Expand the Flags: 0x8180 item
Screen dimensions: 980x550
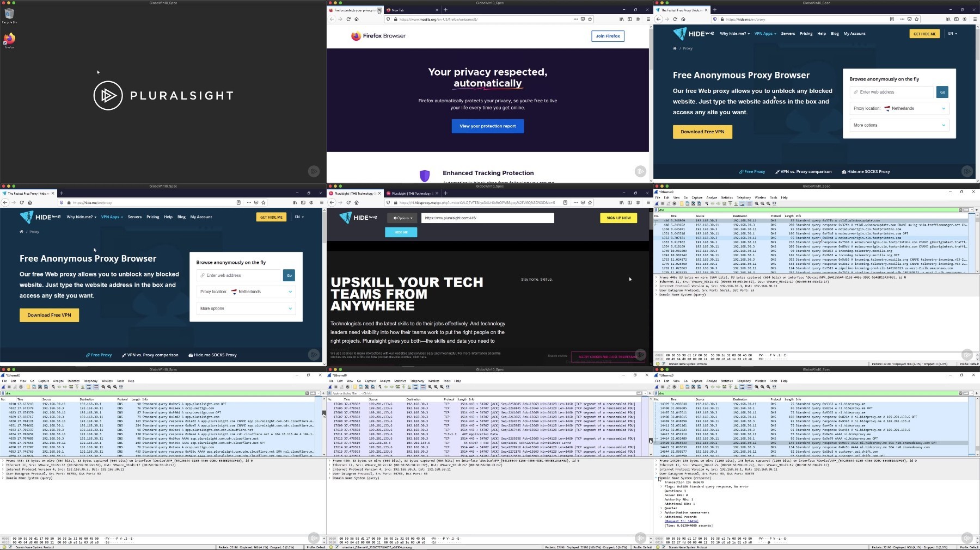coord(661,486)
